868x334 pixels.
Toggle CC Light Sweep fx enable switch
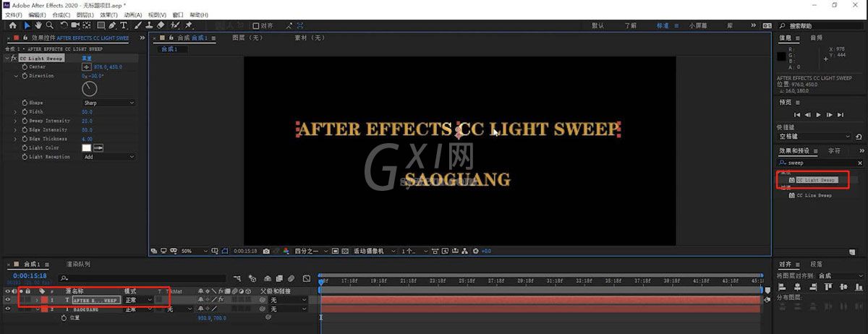pyautogui.click(x=14, y=58)
